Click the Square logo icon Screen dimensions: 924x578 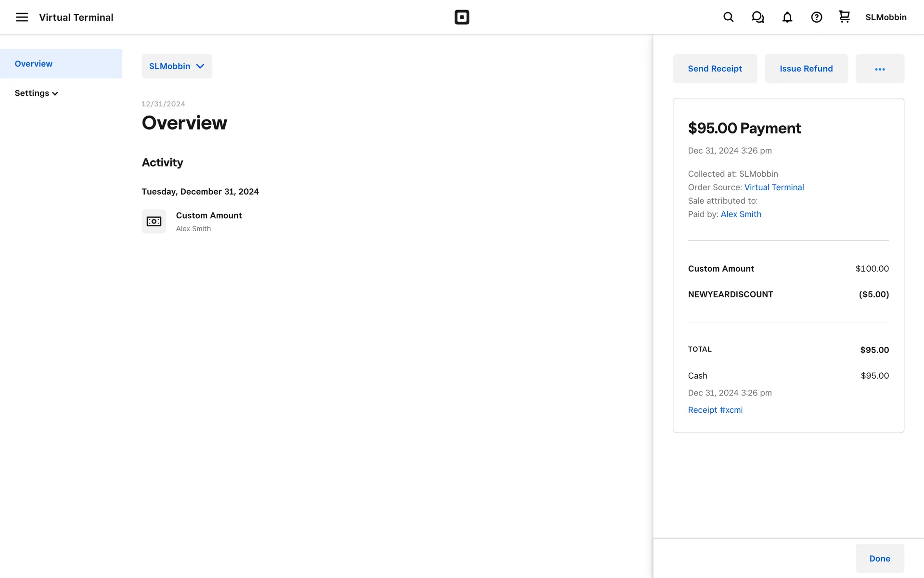point(462,17)
